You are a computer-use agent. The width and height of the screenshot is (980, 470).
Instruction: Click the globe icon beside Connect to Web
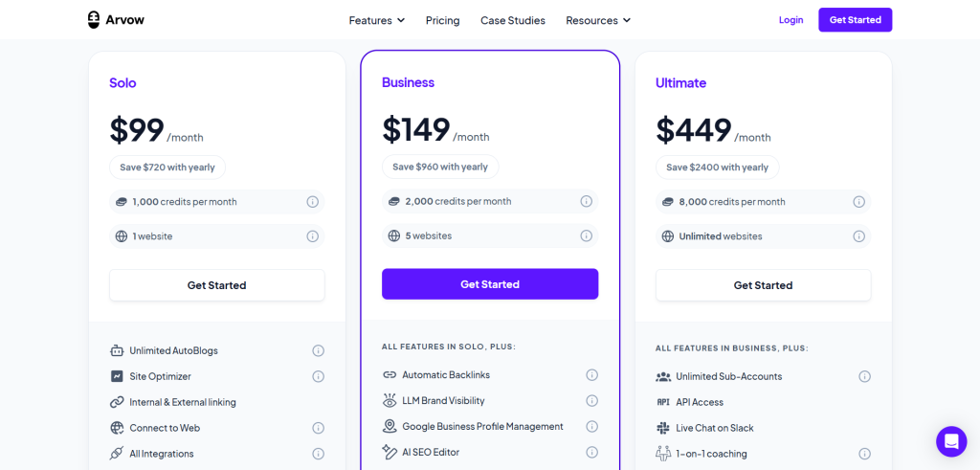(x=117, y=428)
